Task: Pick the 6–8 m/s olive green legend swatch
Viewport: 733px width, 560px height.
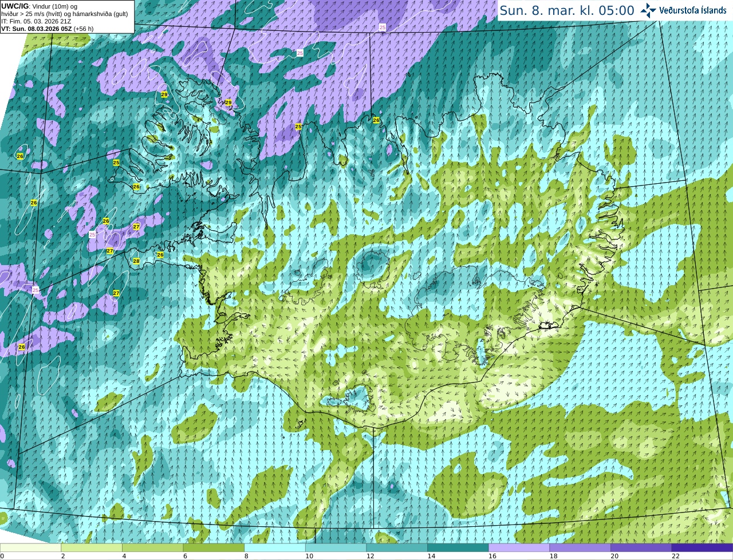Action: (214, 548)
